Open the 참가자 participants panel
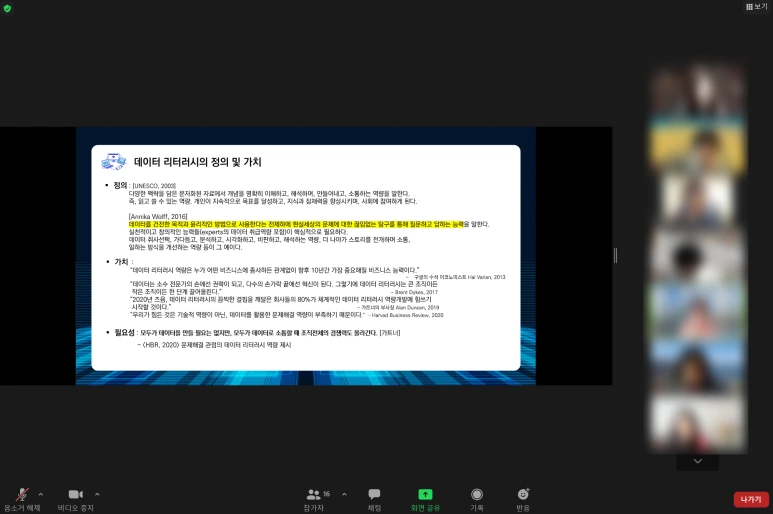Screen dimensions: 773x514 coord(314,499)
